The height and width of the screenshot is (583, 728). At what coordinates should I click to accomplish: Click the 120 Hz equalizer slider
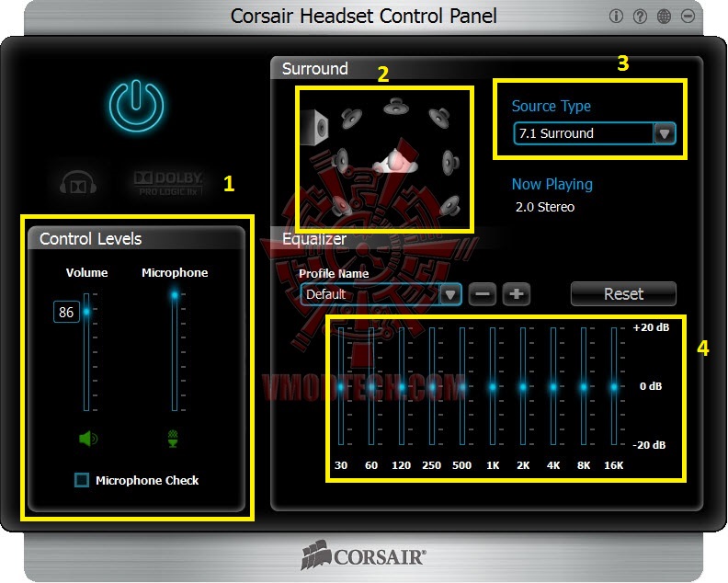402,386
